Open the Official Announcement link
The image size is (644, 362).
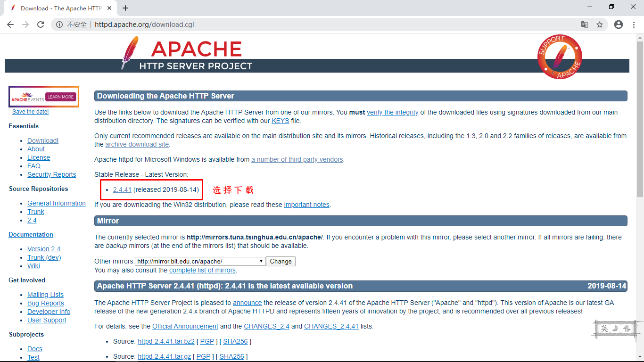[x=185, y=326]
